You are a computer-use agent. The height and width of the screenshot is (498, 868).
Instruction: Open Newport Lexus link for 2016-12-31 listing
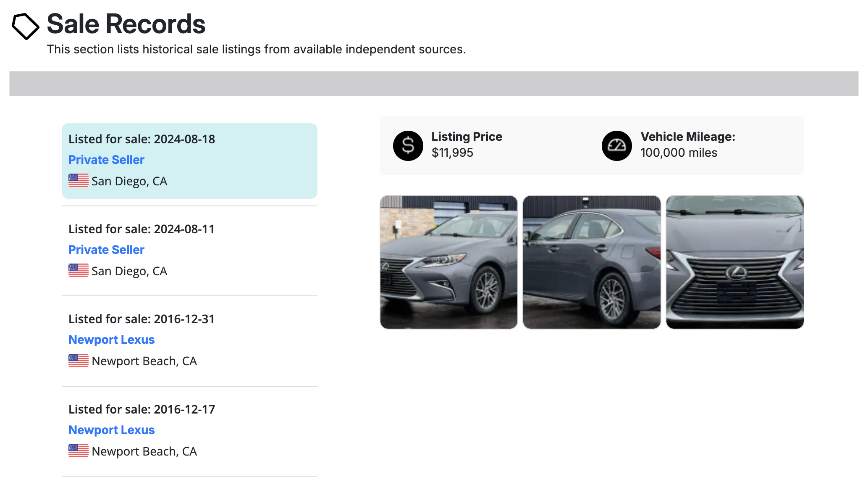(x=111, y=340)
